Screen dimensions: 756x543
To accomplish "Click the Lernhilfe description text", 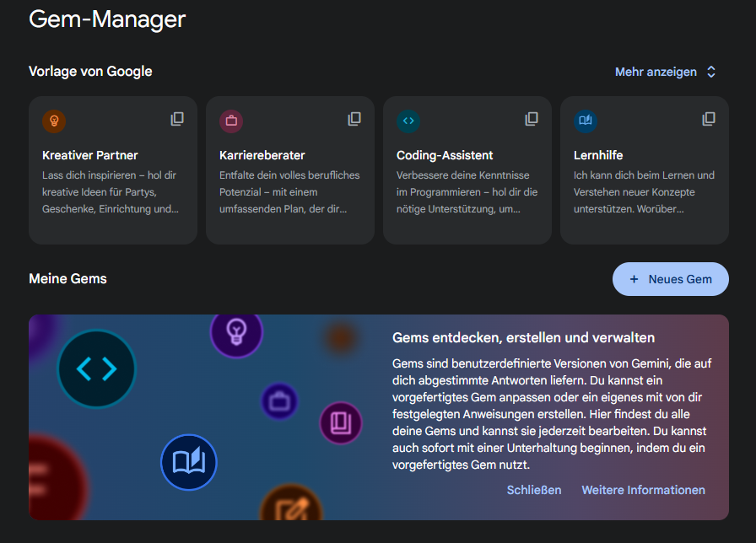I will point(644,191).
